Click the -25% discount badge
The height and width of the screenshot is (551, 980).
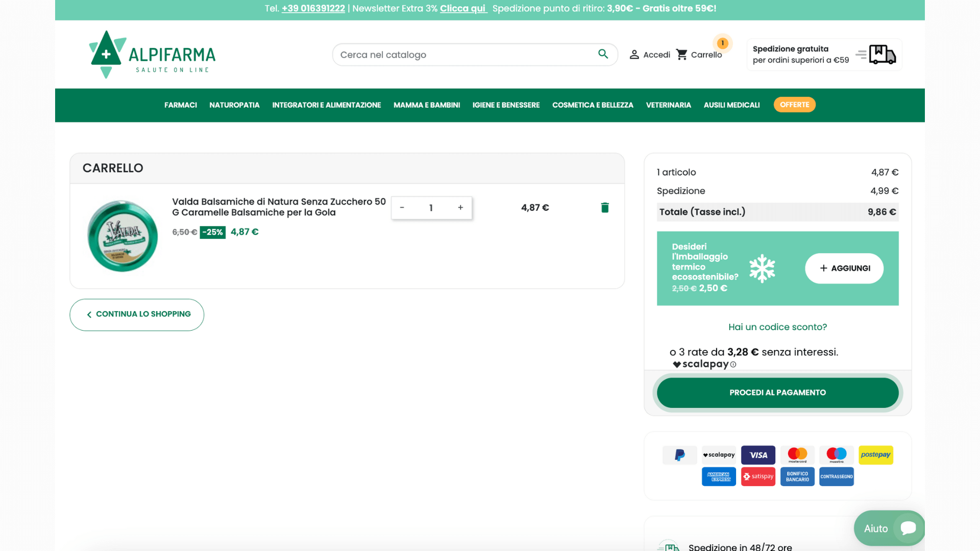[213, 232]
